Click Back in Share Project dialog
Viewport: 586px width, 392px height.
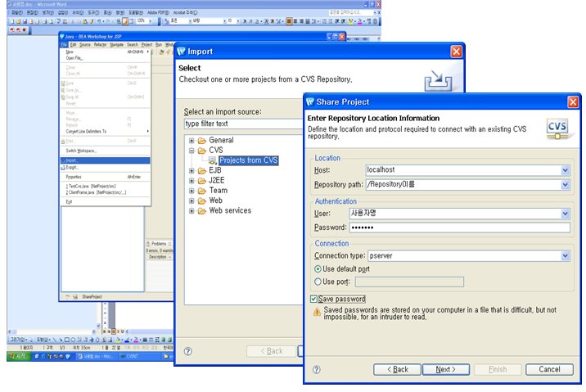(x=397, y=370)
